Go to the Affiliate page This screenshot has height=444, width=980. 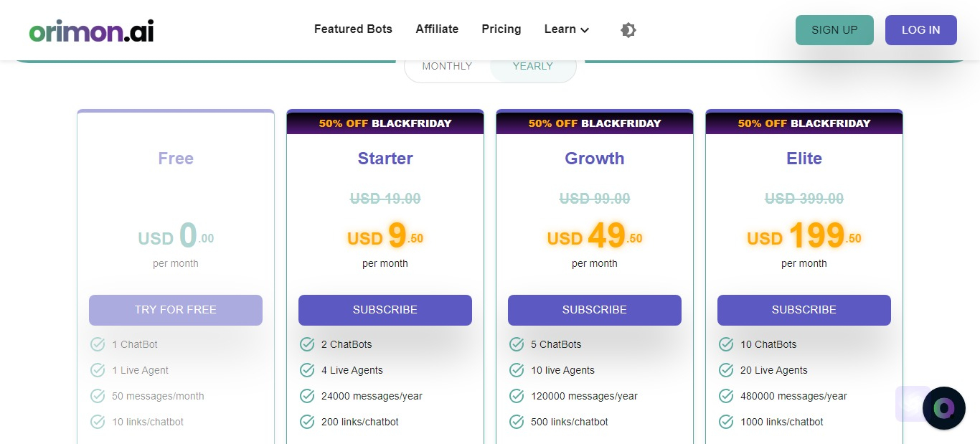437,29
